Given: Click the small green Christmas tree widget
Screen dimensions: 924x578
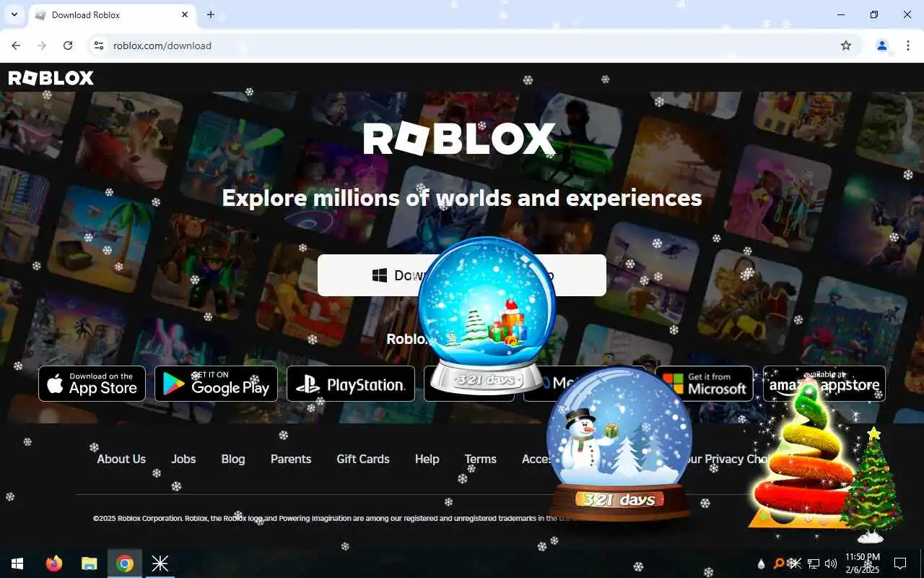Looking at the screenshot, I should pyautogui.click(x=872, y=486).
